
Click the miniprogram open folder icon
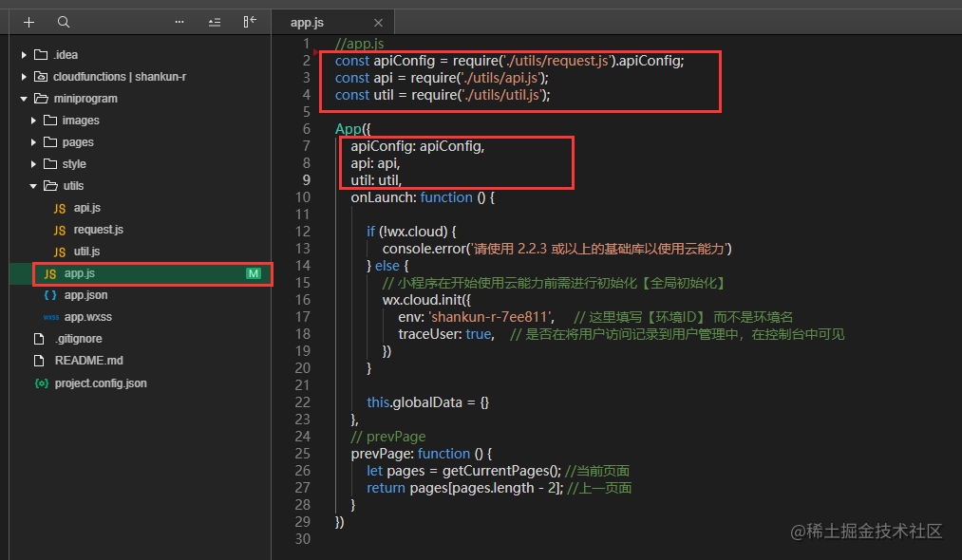pyautogui.click(x=42, y=98)
